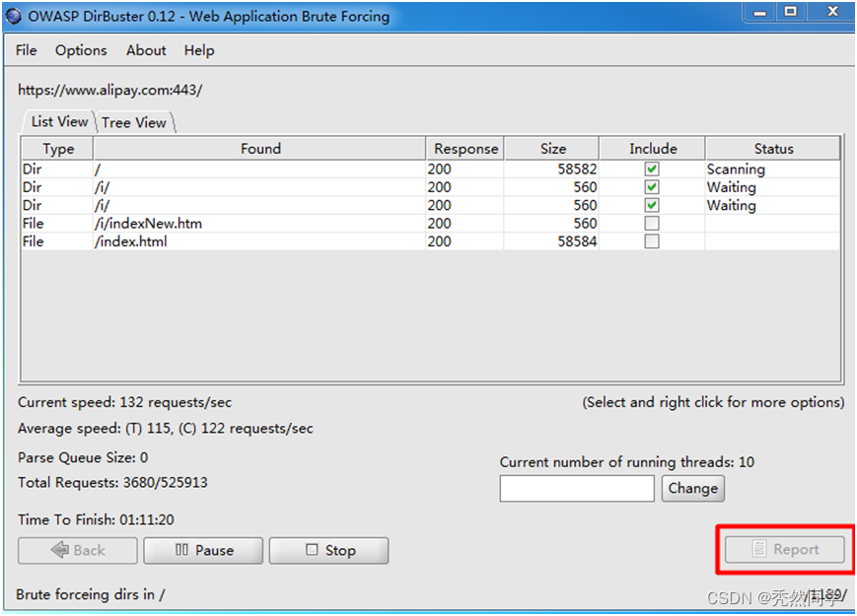Click the target URL https://www.alipay.com:443/
857x616 pixels.
pyautogui.click(x=109, y=90)
